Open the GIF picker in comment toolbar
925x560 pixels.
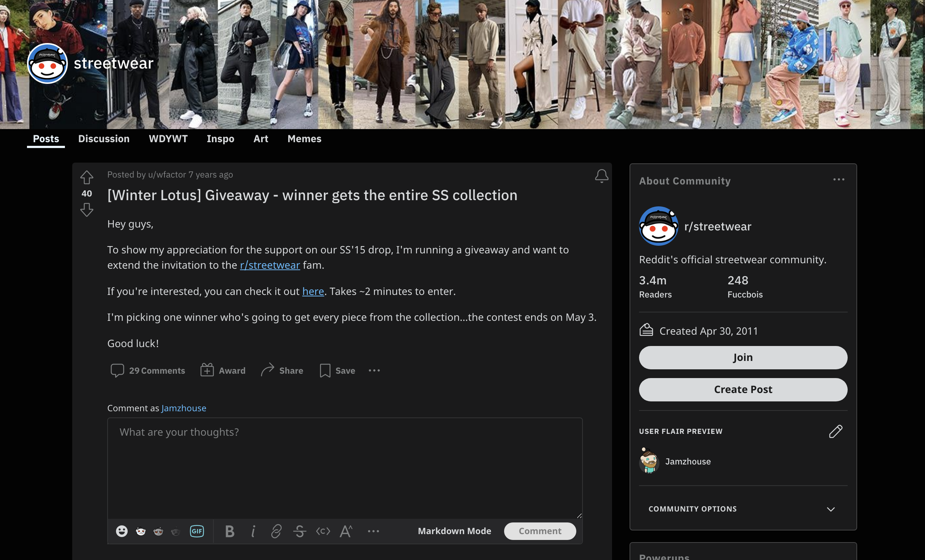(197, 531)
